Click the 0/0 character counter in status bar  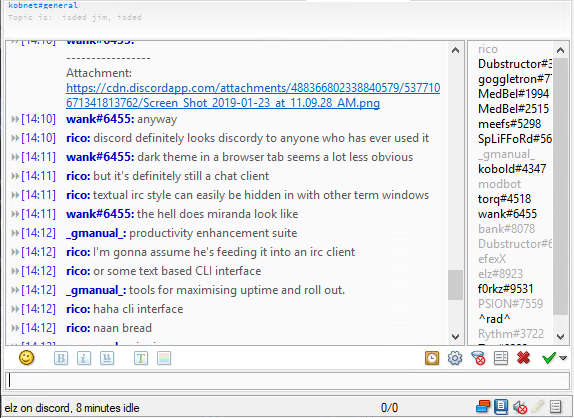[x=389, y=407]
